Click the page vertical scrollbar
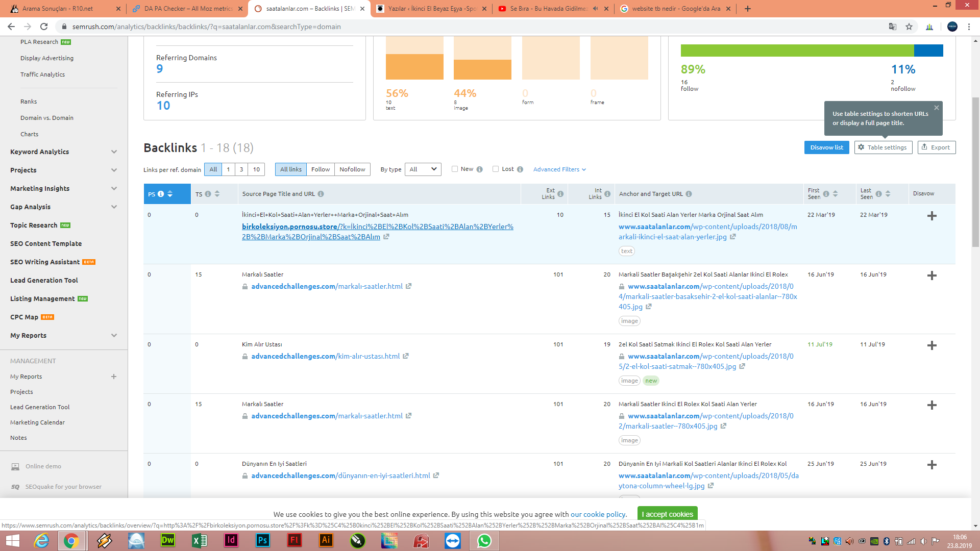The height and width of the screenshot is (551, 980). coord(975,172)
